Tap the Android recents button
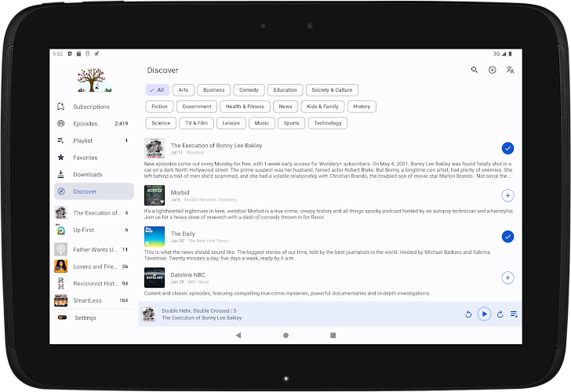 (x=333, y=336)
